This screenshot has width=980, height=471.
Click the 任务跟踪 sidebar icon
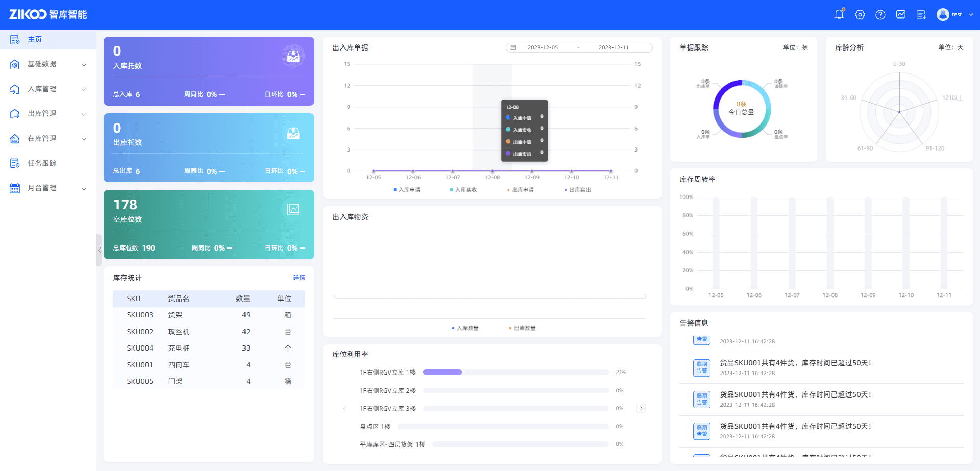tap(15, 163)
